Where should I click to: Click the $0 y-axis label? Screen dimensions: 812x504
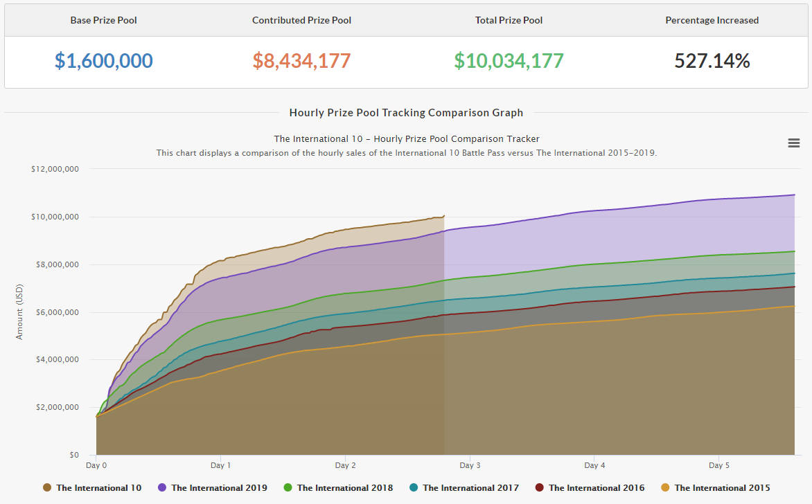pos(74,455)
